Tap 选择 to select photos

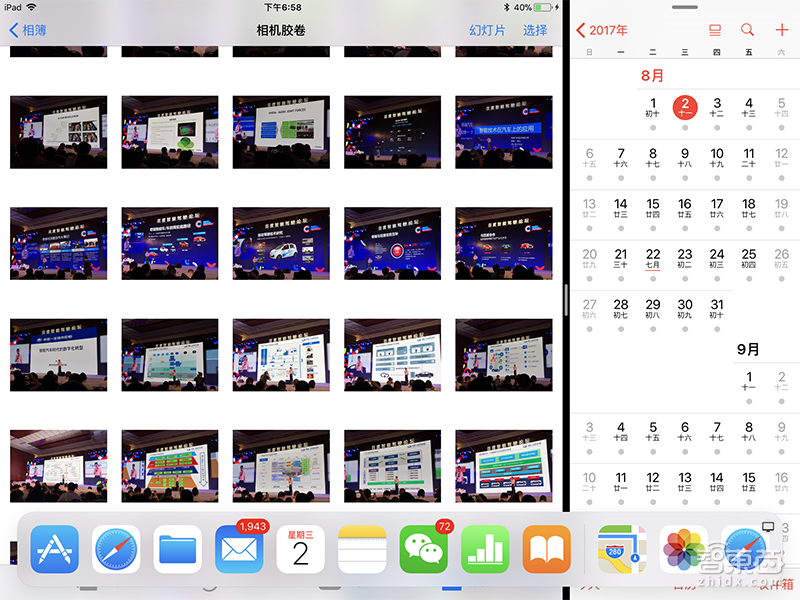pos(528,31)
